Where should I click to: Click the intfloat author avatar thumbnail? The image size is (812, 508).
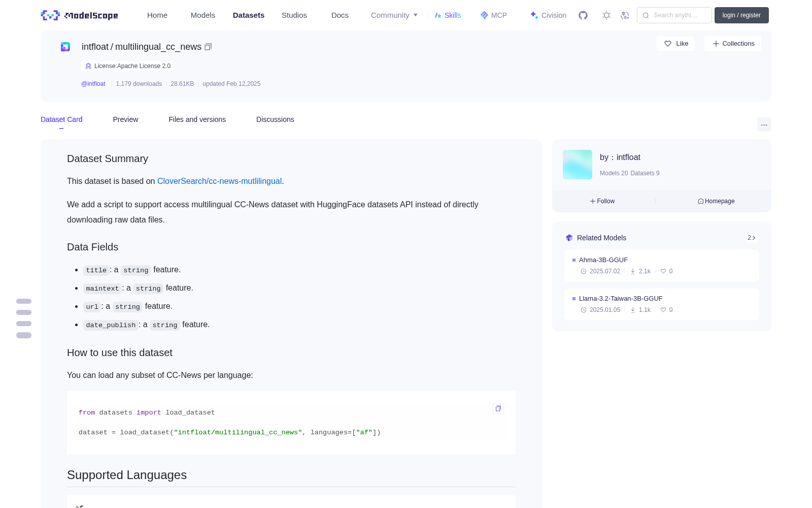tap(578, 165)
